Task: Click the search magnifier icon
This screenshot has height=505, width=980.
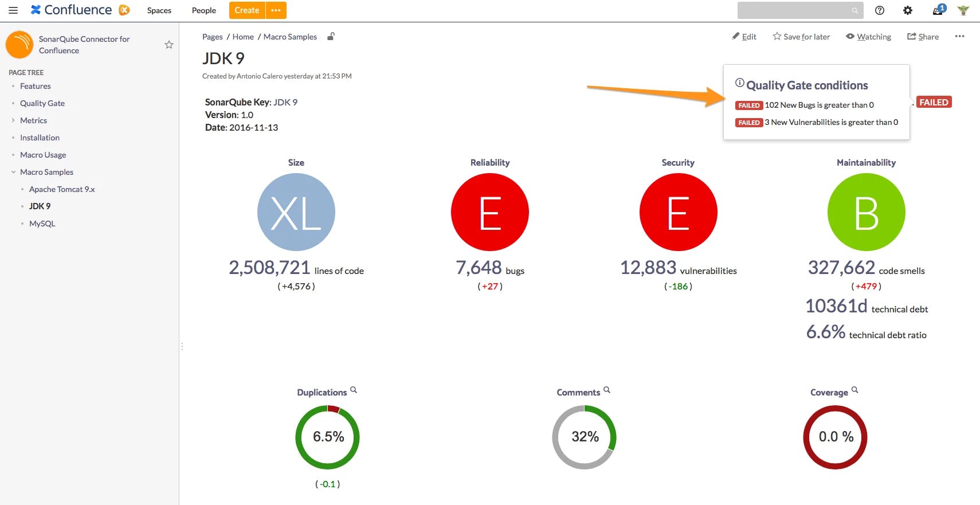Action: point(854,10)
